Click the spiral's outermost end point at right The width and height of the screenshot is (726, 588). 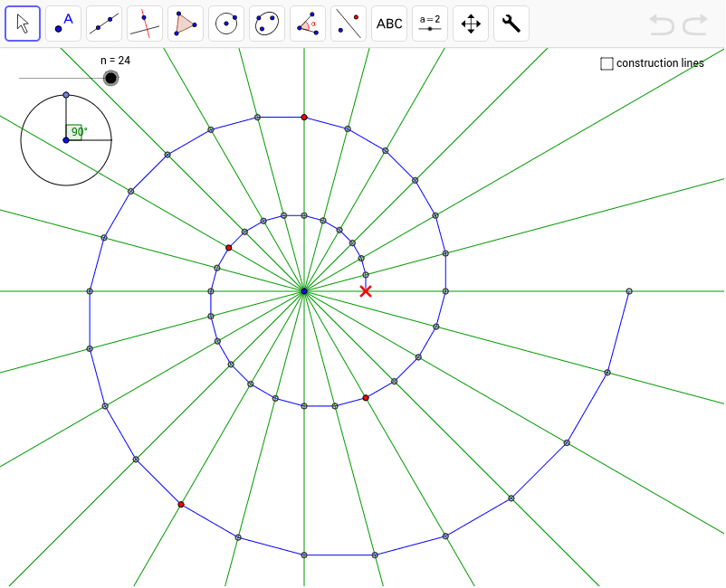pyautogui.click(x=629, y=291)
